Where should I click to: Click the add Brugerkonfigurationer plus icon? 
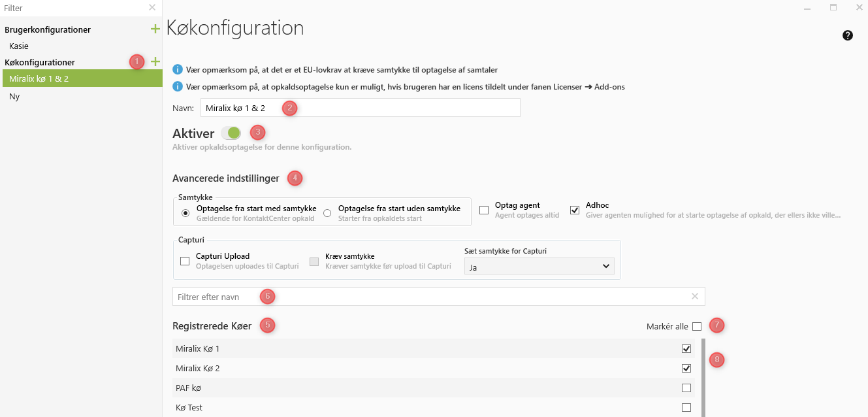155,29
